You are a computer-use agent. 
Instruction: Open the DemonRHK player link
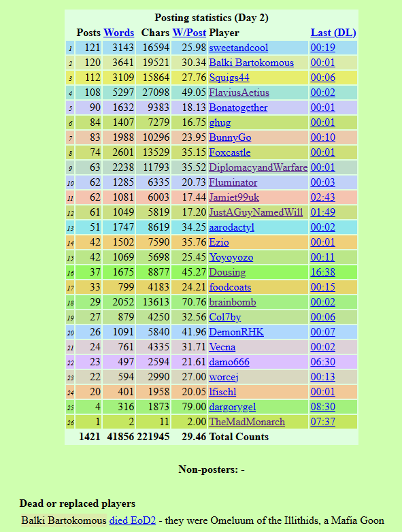236,332
